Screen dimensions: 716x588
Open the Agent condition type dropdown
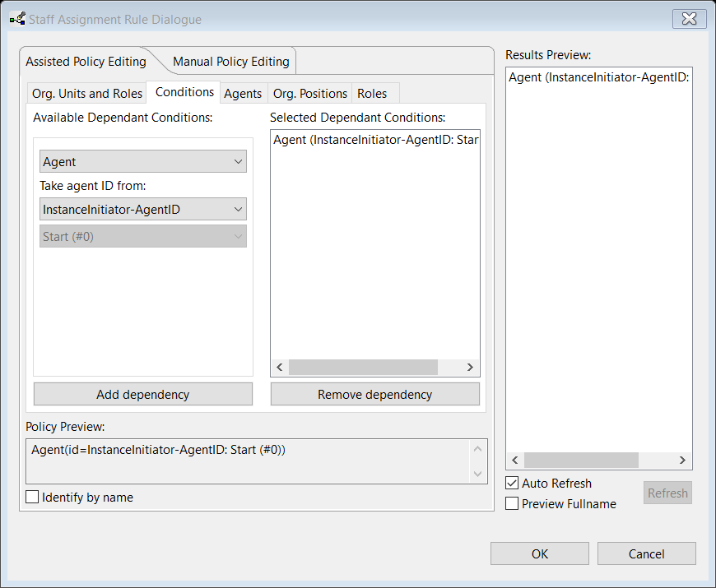(142, 161)
